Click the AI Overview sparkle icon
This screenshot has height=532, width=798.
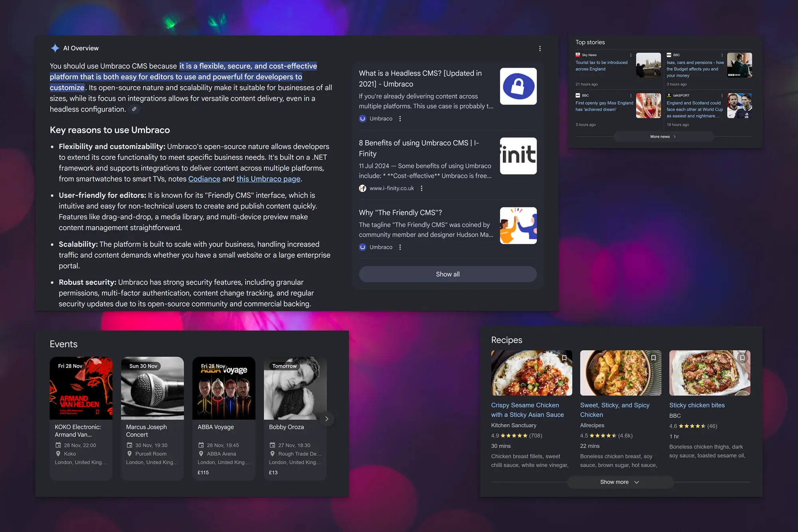click(x=55, y=48)
